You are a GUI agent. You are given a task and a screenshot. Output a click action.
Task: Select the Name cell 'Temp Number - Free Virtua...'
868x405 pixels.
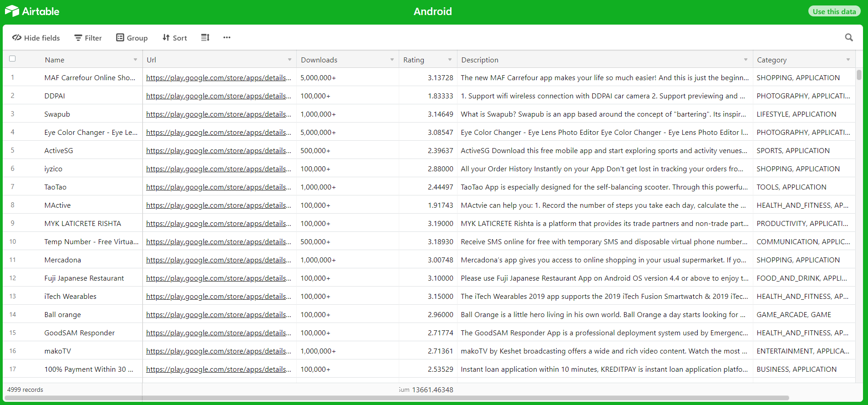91,241
